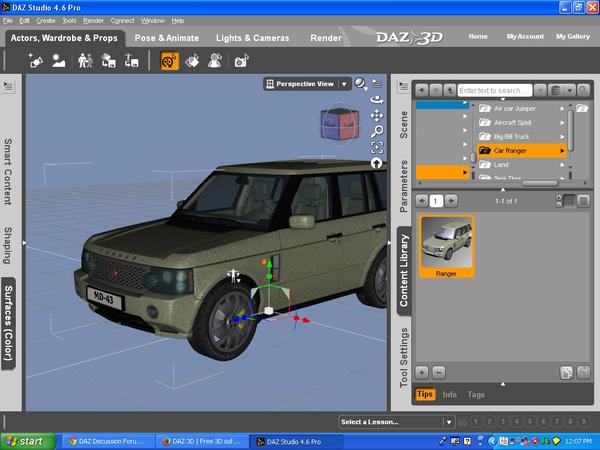Open the File menu

(x=8, y=21)
